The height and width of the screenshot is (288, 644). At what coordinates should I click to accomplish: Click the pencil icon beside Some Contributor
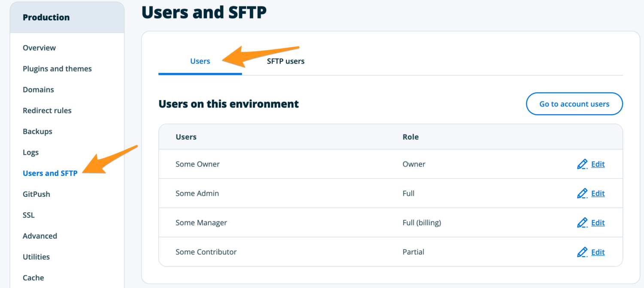[x=582, y=252]
